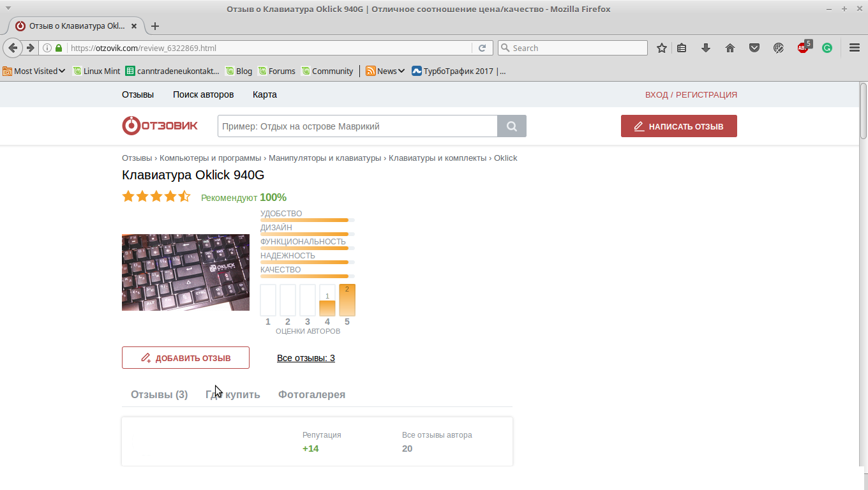Select Поиск авторов in top menu
The height and width of the screenshot is (490, 868).
click(x=203, y=94)
